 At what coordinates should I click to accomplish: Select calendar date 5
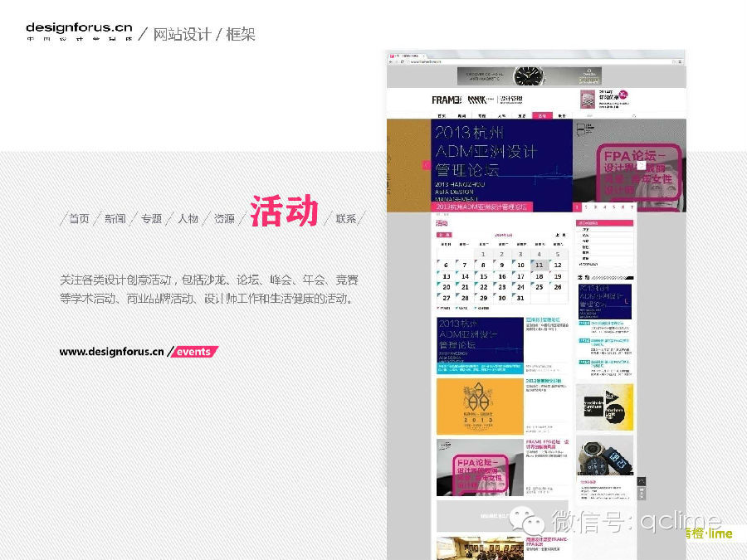point(558,254)
